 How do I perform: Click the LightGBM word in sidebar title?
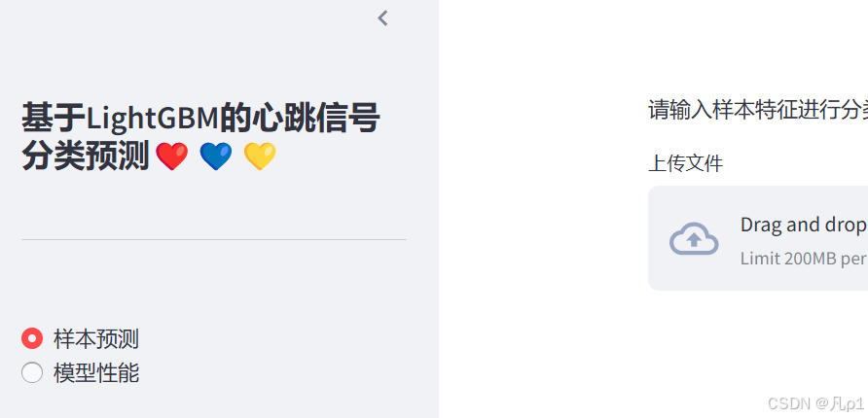(x=152, y=119)
